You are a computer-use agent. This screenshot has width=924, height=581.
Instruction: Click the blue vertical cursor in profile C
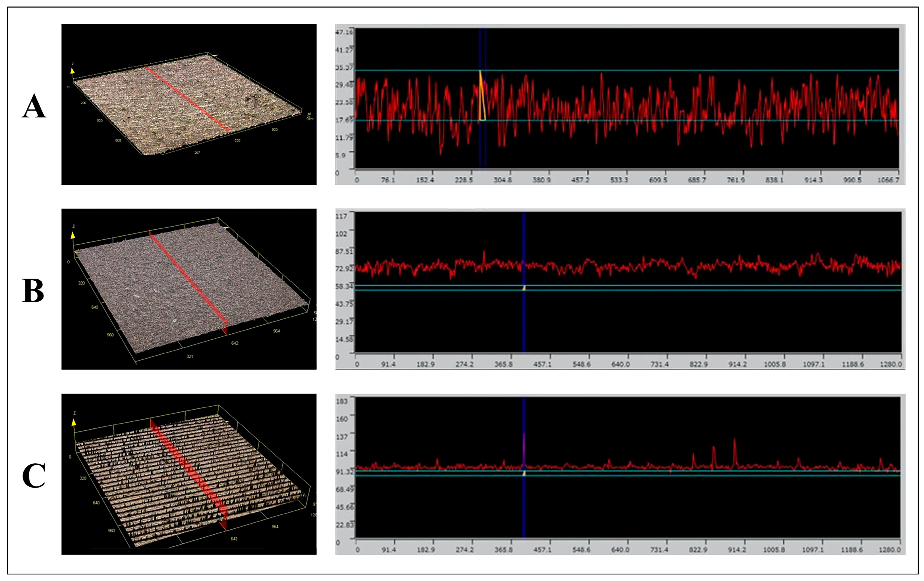[524, 507]
